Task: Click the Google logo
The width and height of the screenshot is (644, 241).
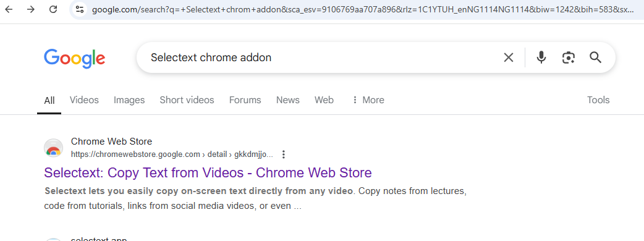Action: tap(75, 58)
